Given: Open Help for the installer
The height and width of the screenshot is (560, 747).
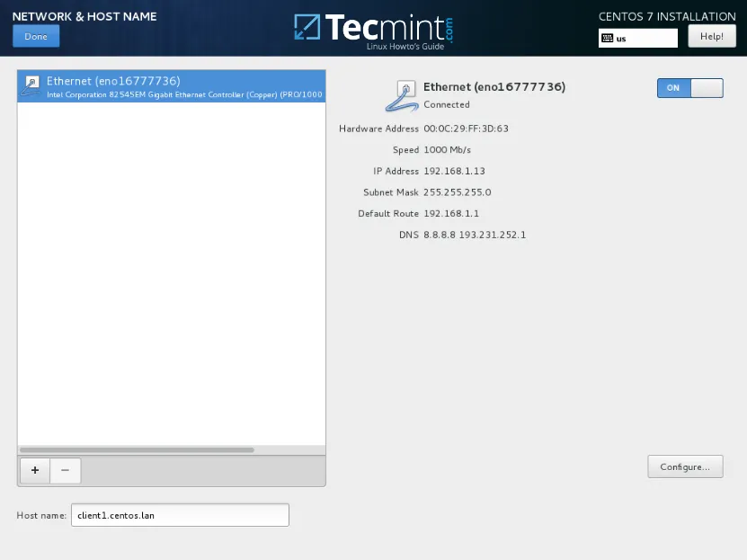Looking at the screenshot, I should point(711,36).
